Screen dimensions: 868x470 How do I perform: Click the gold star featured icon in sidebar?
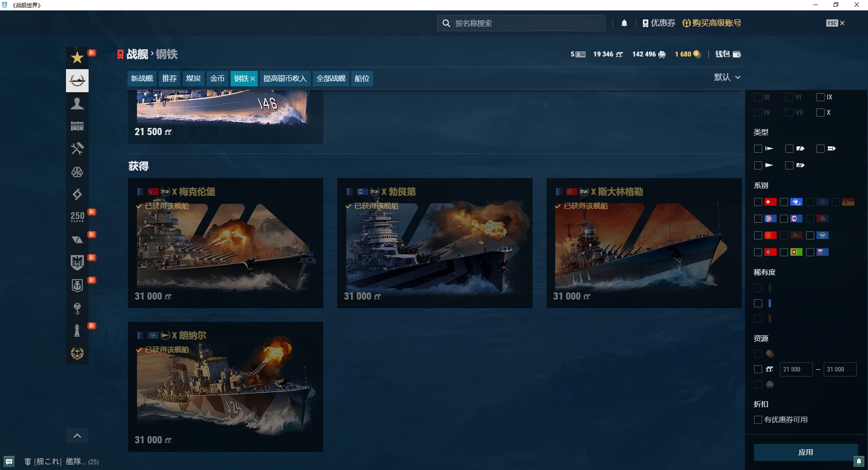77,57
